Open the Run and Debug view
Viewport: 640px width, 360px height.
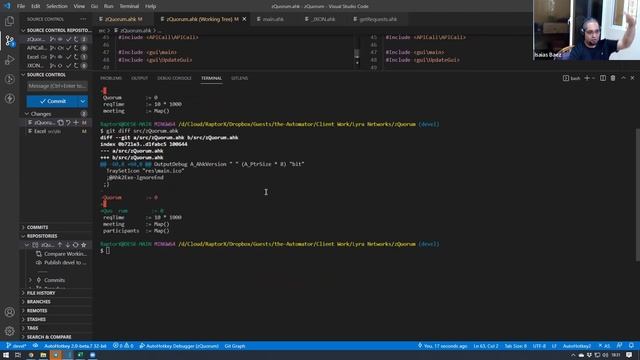tap(9, 60)
